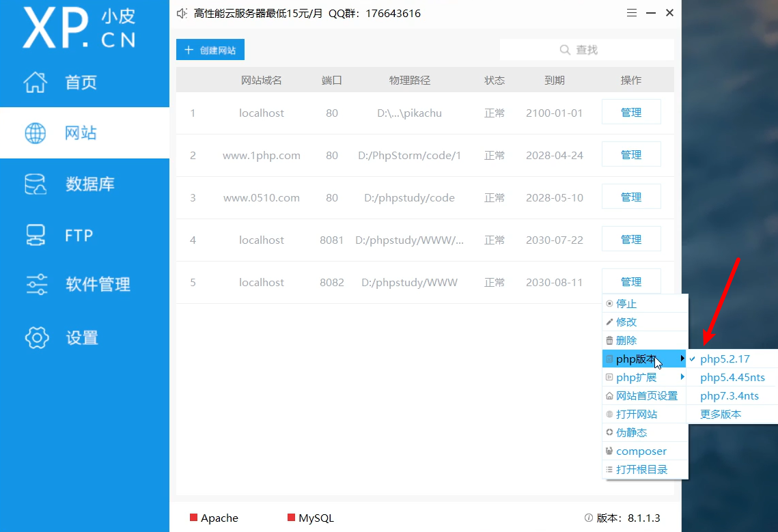
Task: Select the php7.3.4nts version
Action: pyautogui.click(x=730, y=395)
